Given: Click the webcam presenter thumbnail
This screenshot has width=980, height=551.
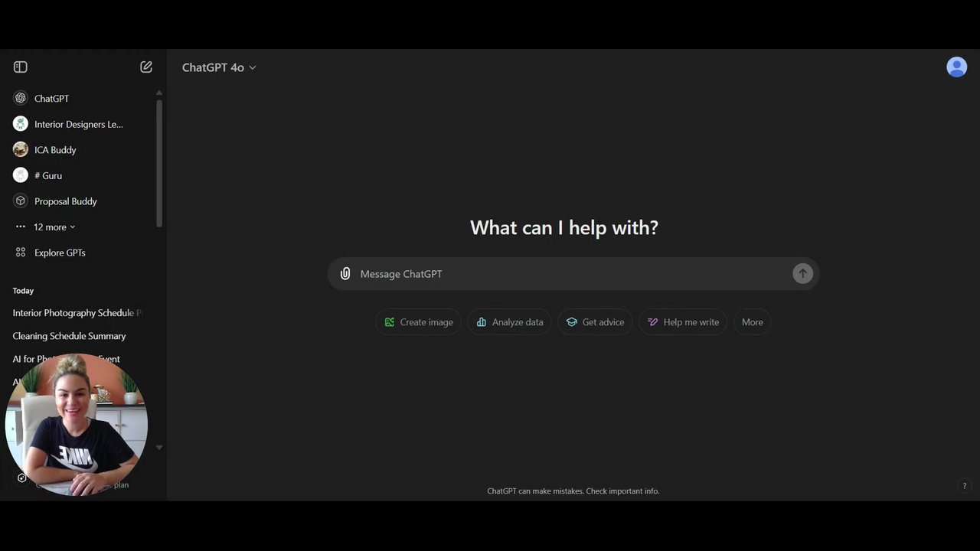Looking at the screenshot, I should point(77,425).
